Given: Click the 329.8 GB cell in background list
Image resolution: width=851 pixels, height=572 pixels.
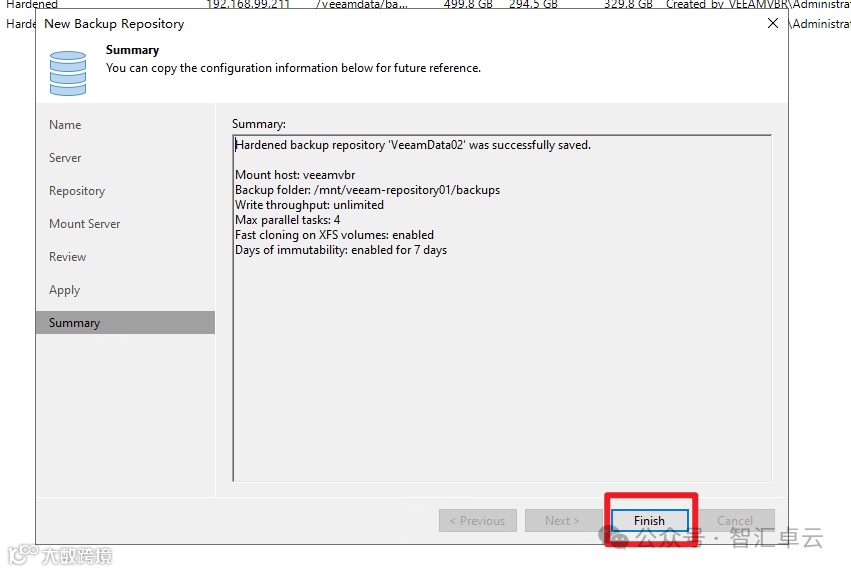Looking at the screenshot, I should pos(628,4).
